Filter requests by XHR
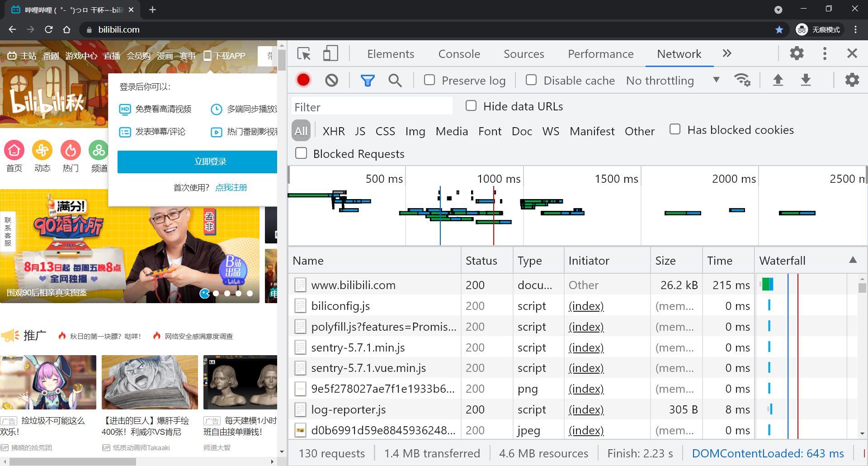 click(334, 131)
